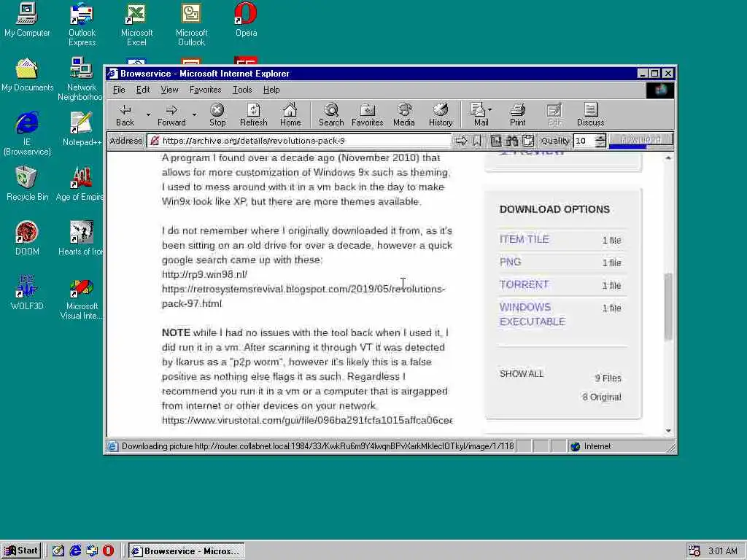Open the Media toolbar button
Screen dimensions: 747x560
click(403, 115)
